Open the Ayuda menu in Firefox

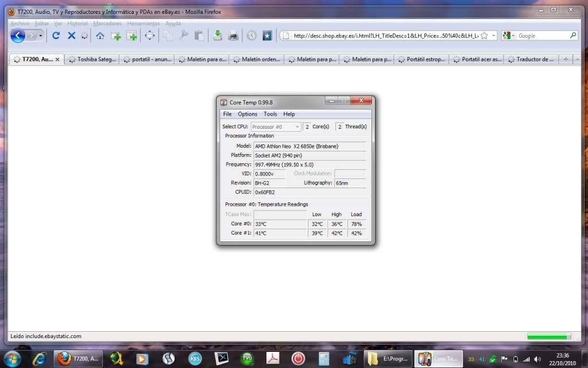[x=173, y=23]
